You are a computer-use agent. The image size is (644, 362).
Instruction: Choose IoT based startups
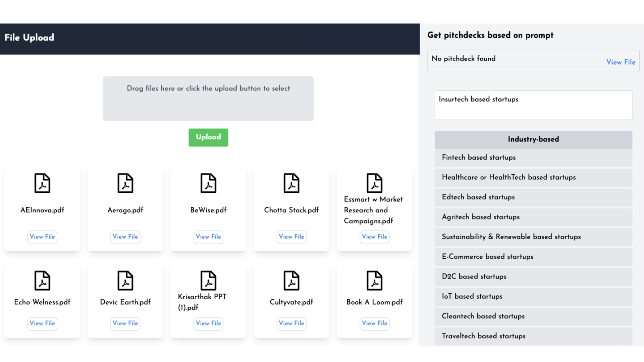533,296
